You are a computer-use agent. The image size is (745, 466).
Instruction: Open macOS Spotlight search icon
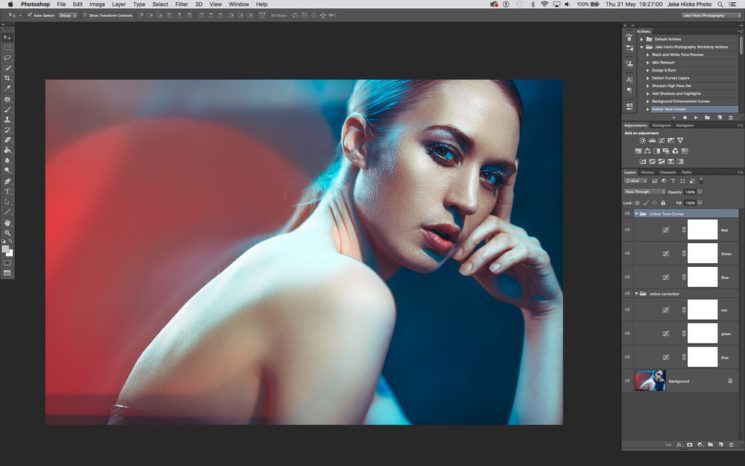tap(720, 4)
